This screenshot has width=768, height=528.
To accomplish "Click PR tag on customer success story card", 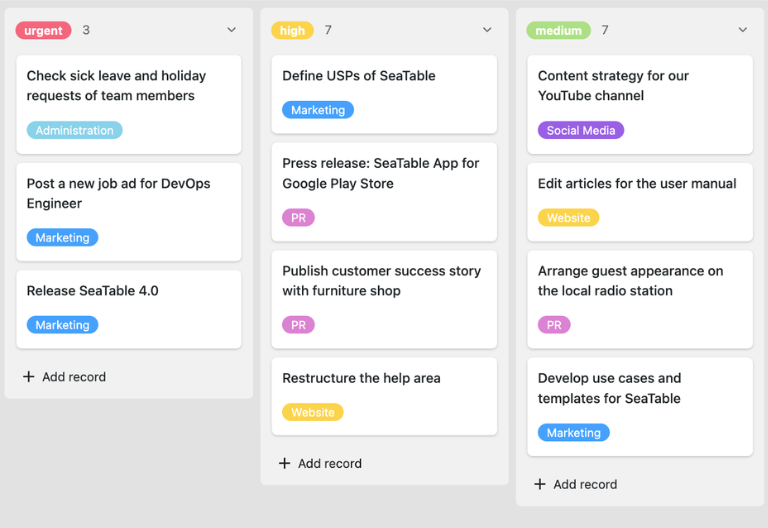I will point(298,325).
